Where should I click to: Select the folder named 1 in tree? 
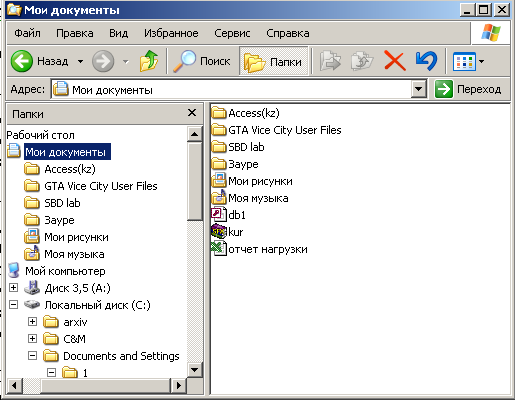(x=85, y=373)
